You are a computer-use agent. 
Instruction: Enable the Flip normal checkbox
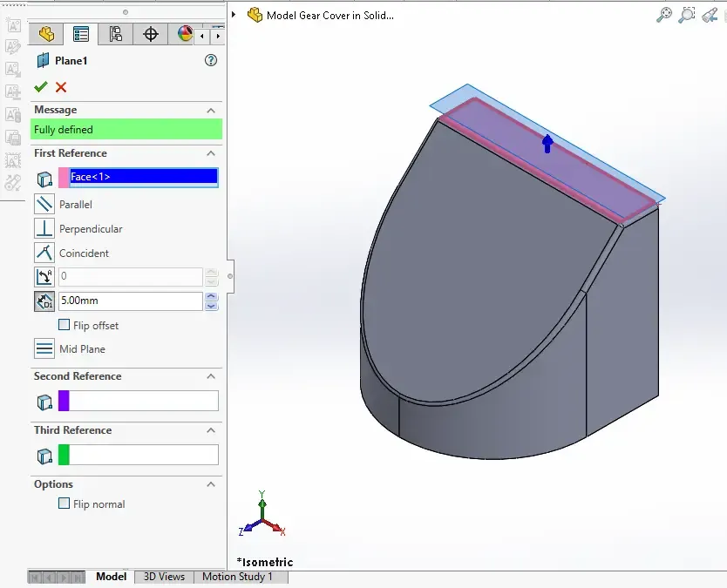(x=64, y=504)
